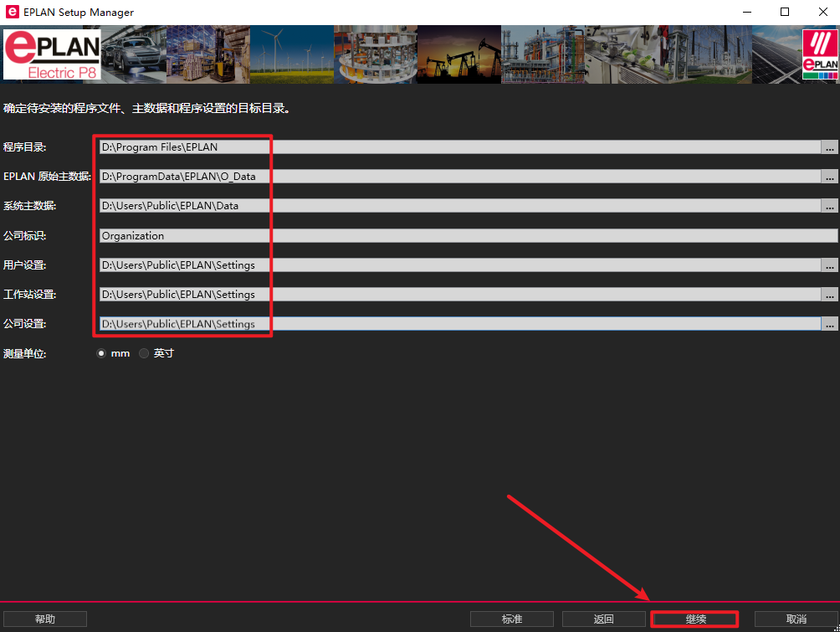Click the red EPLAN brand icon at top right
This screenshot has height=632, width=840.
[819, 55]
